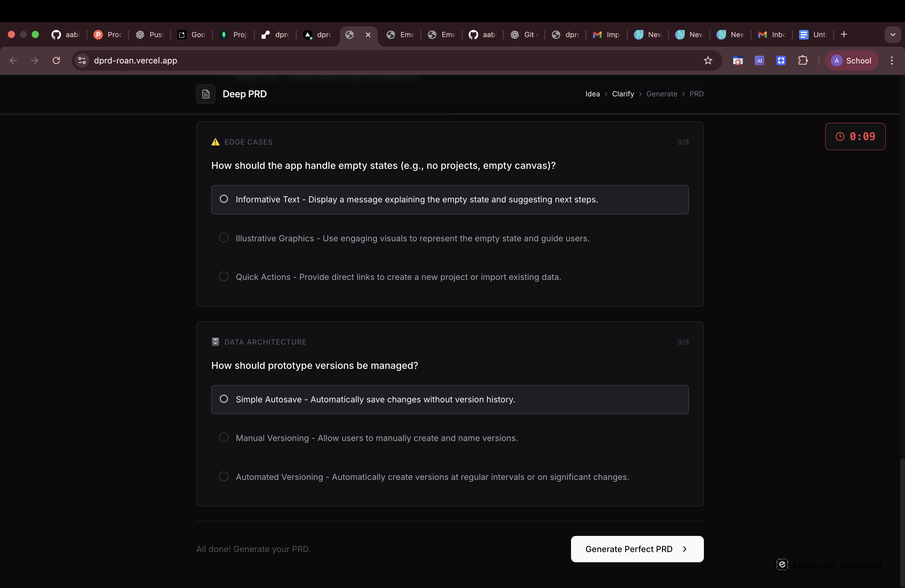Click the School profile button
905x588 pixels.
coord(852,60)
